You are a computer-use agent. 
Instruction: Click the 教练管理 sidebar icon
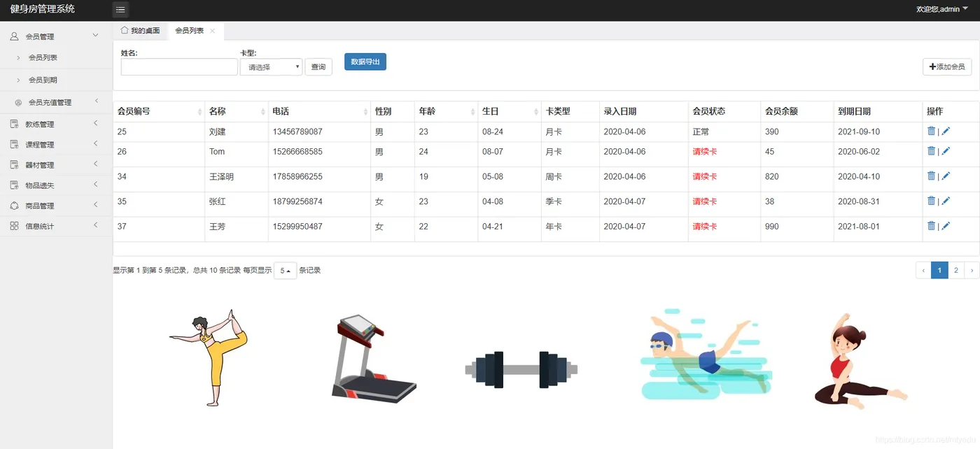tap(14, 124)
